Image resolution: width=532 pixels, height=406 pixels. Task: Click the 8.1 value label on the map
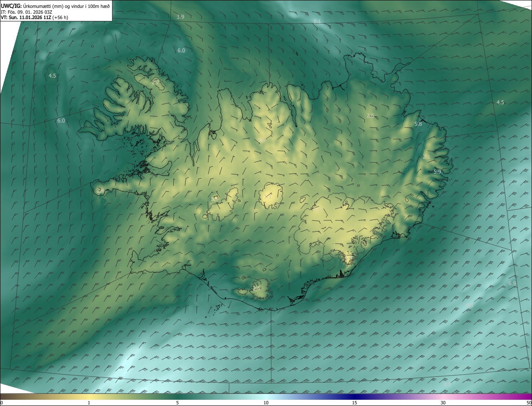[x=317, y=21]
